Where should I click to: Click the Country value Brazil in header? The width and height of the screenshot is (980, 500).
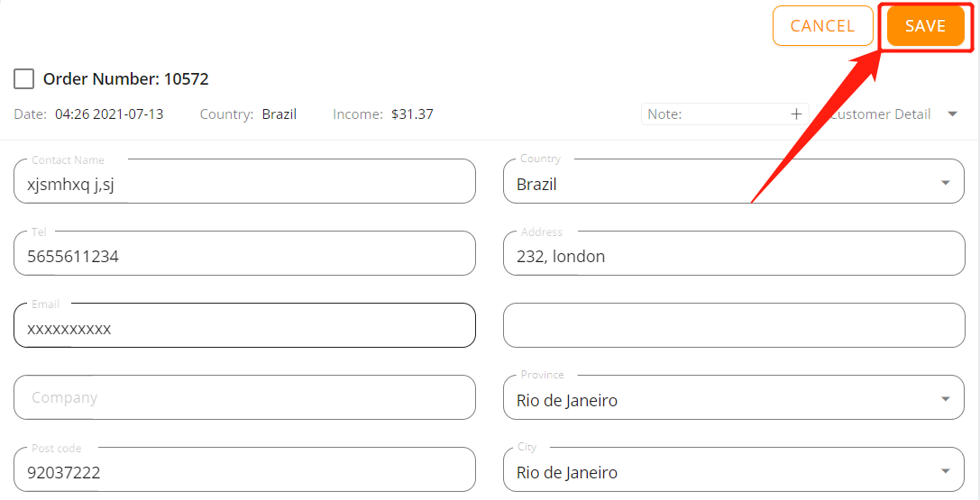coord(279,114)
